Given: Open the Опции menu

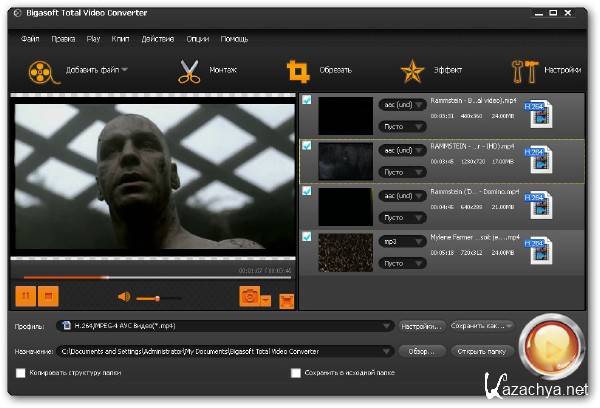Looking at the screenshot, I should click(197, 38).
